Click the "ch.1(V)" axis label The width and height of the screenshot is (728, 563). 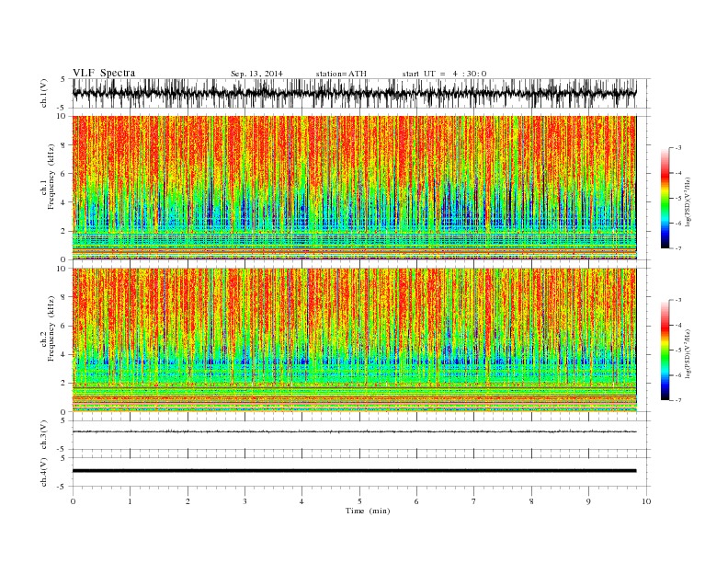click(x=44, y=93)
